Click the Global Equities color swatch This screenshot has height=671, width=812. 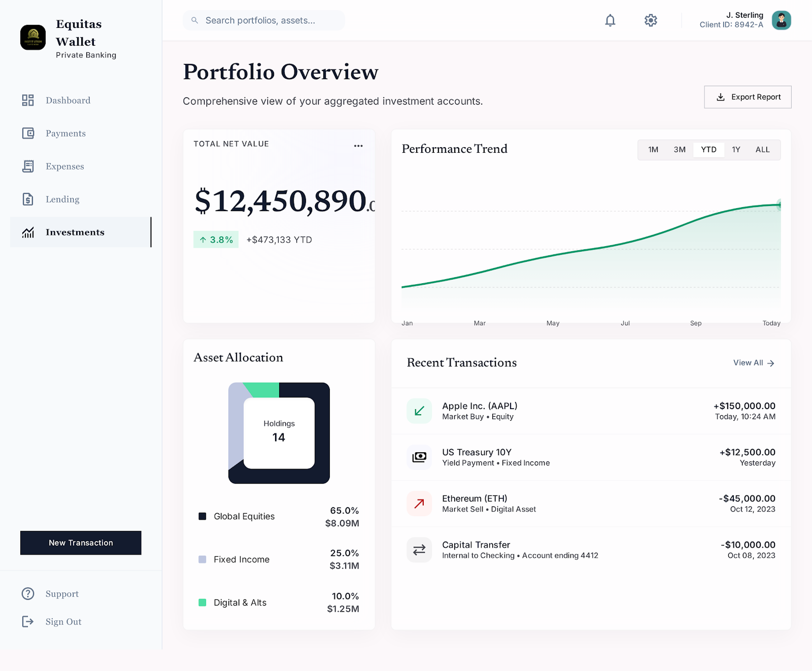(x=202, y=516)
